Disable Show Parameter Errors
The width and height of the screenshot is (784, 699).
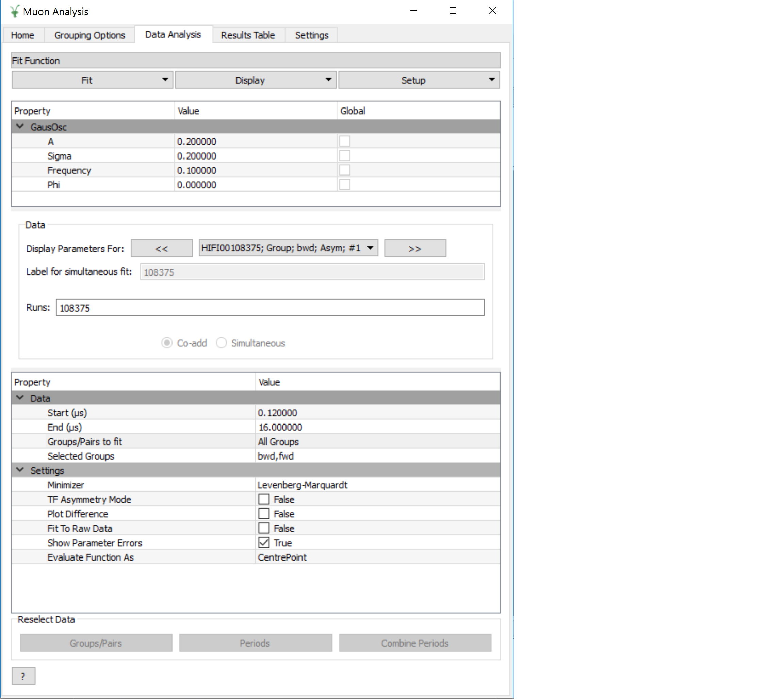click(264, 542)
